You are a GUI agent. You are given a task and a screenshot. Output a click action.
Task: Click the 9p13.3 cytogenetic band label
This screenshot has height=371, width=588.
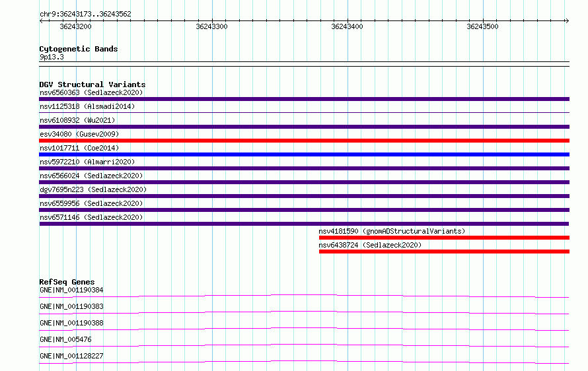(x=52, y=57)
